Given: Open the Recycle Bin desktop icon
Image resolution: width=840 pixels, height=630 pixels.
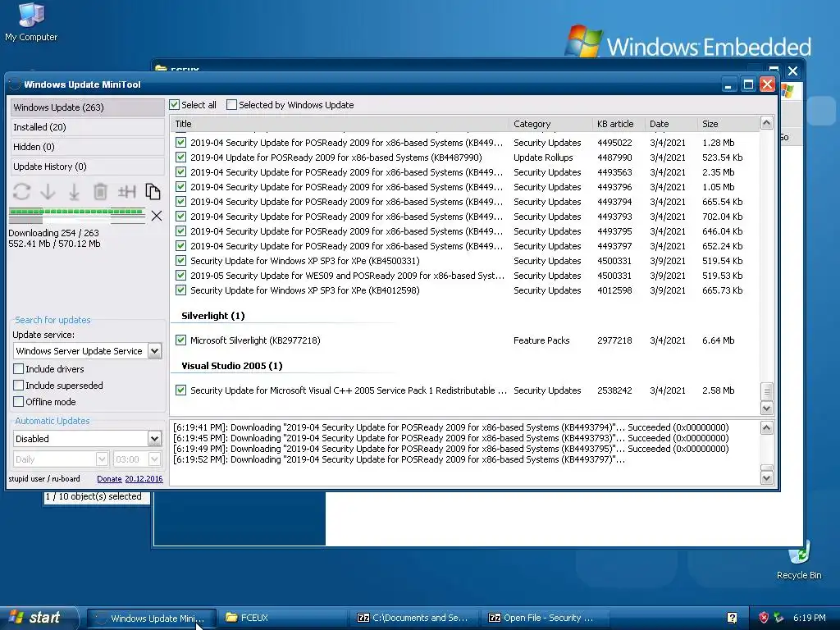Looking at the screenshot, I should (799, 561).
